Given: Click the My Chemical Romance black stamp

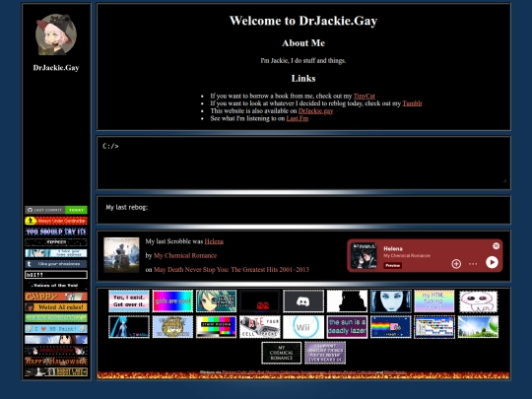Looking at the screenshot, I should (282, 353).
